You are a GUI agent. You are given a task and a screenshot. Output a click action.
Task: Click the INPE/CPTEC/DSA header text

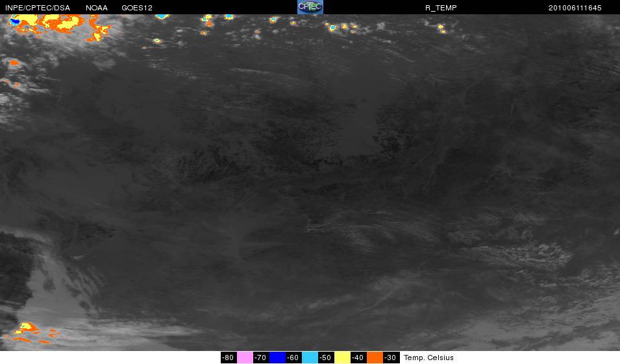coord(38,8)
